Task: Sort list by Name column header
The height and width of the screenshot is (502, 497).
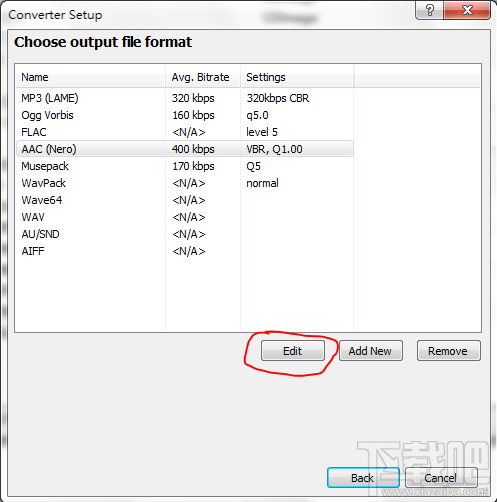Action: click(91, 77)
